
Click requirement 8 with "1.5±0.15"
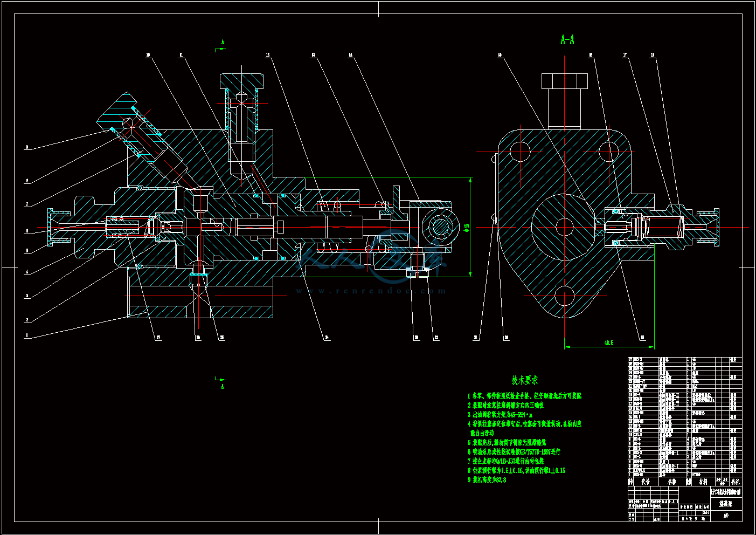coord(516,470)
